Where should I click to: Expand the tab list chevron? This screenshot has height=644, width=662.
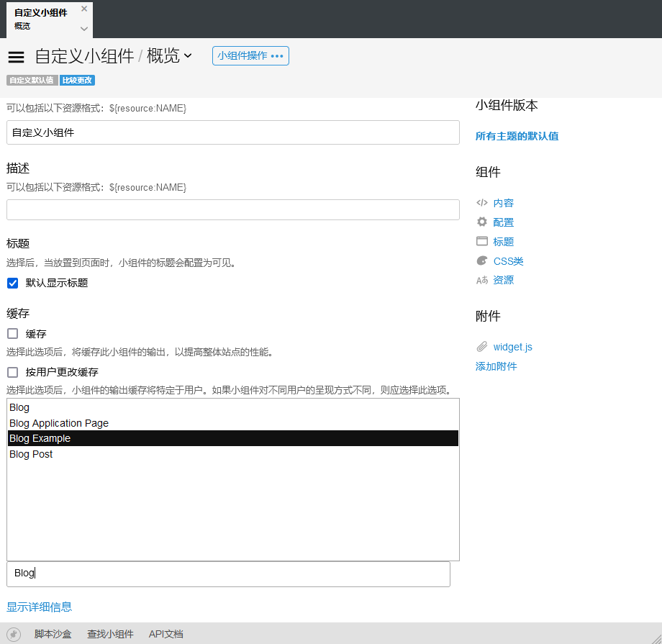(84, 29)
